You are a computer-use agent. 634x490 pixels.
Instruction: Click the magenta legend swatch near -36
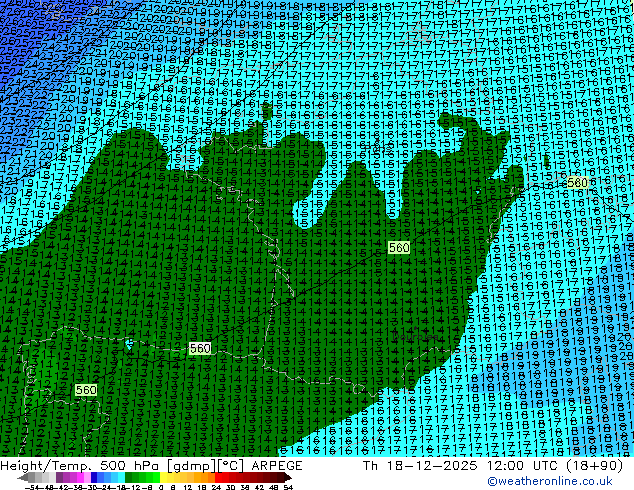coord(80,477)
